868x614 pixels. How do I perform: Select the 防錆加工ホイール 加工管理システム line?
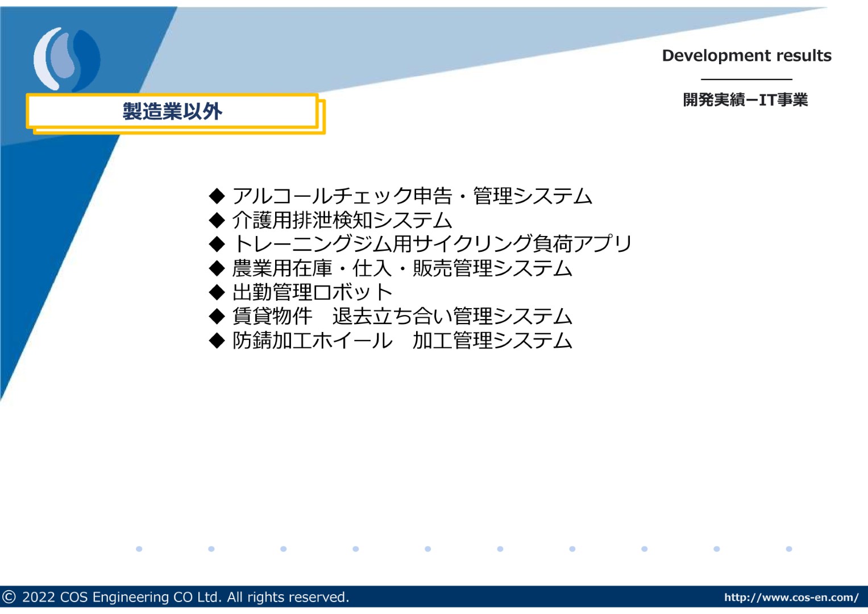391,341
